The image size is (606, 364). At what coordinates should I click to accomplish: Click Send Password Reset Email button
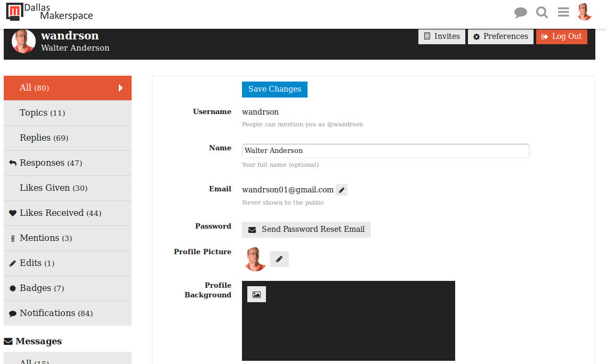[x=306, y=230]
